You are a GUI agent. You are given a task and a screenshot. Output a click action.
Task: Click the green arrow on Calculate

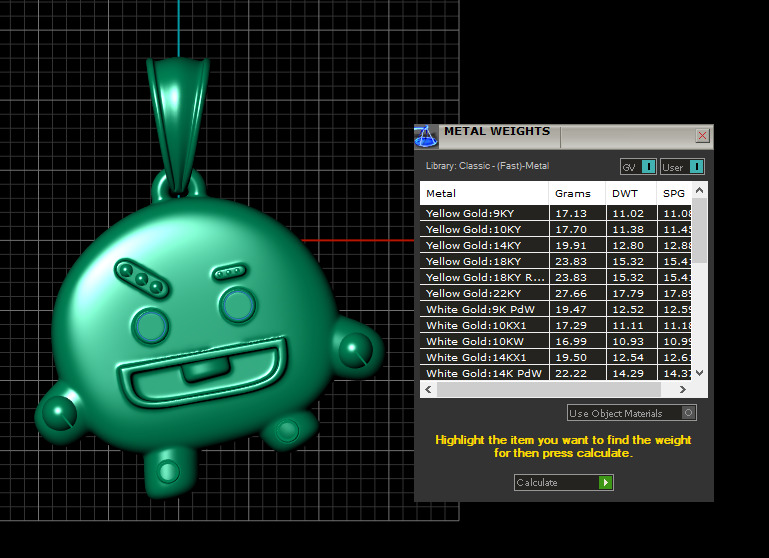click(605, 482)
